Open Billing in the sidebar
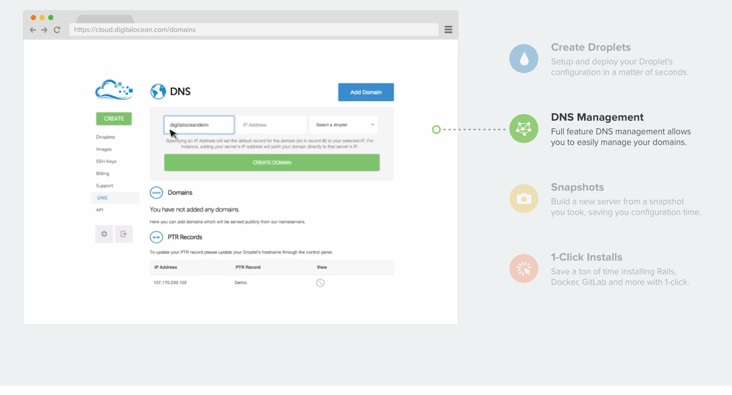Screen dimensions: 732x395 tap(103, 173)
